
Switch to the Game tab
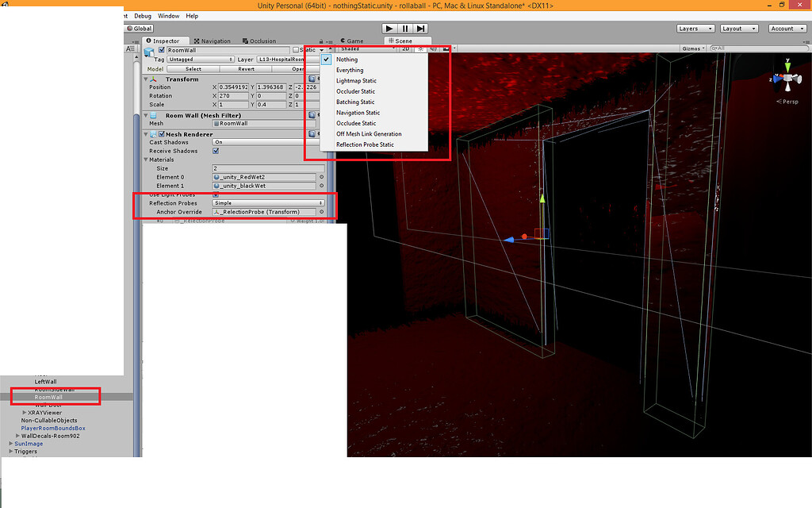click(352, 40)
